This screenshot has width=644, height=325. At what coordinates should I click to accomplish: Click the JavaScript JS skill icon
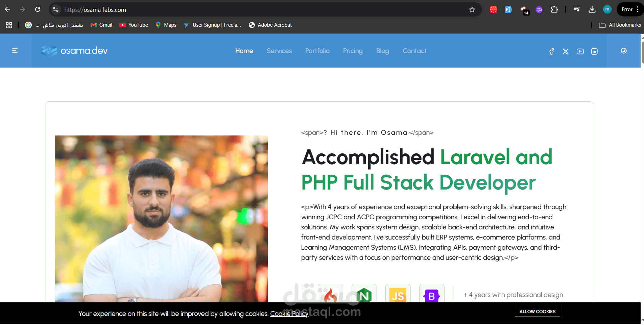pyautogui.click(x=398, y=293)
